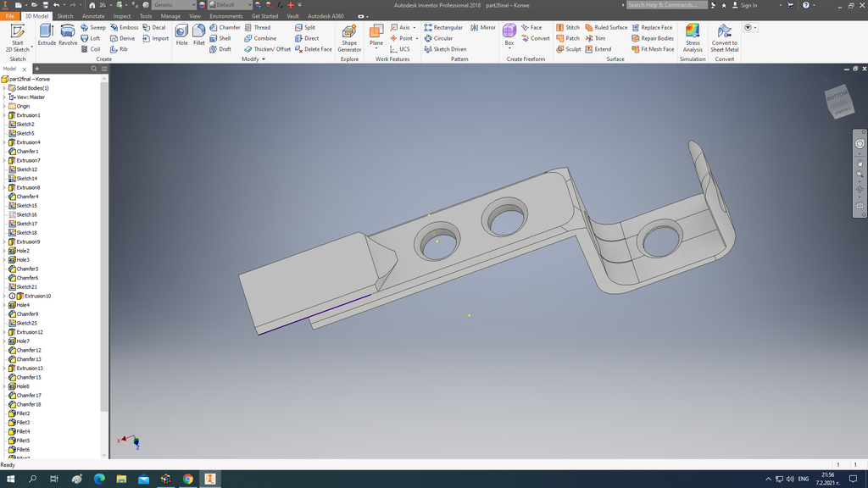Open the Environments tab
The width and height of the screenshot is (868, 488).
coord(225,16)
